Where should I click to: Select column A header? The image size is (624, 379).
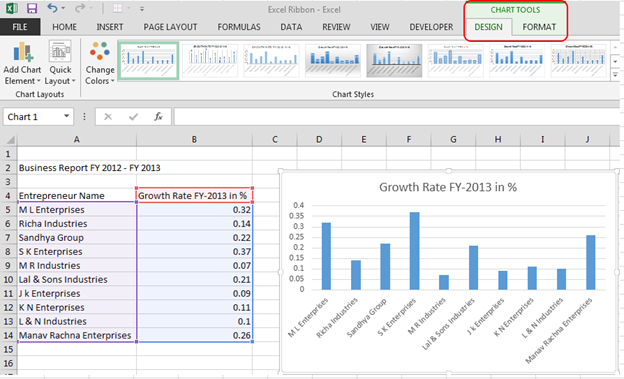point(76,139)
